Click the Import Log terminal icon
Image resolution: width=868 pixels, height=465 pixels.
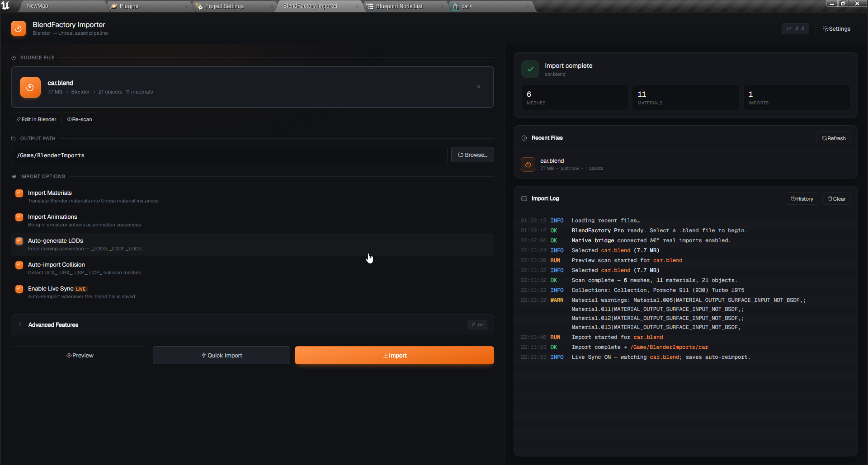click(x=524, y=199)
